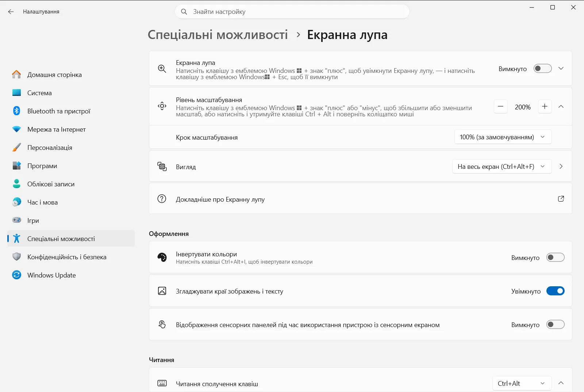Click the Спеціальні можливості accessibility icon

tap(16, 238)
